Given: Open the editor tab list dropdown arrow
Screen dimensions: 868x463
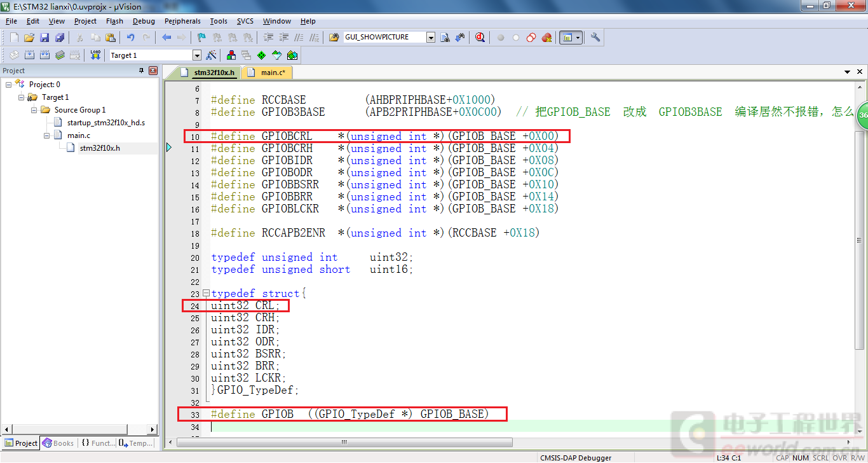Looking at the screenshot, I should (847, 73).
